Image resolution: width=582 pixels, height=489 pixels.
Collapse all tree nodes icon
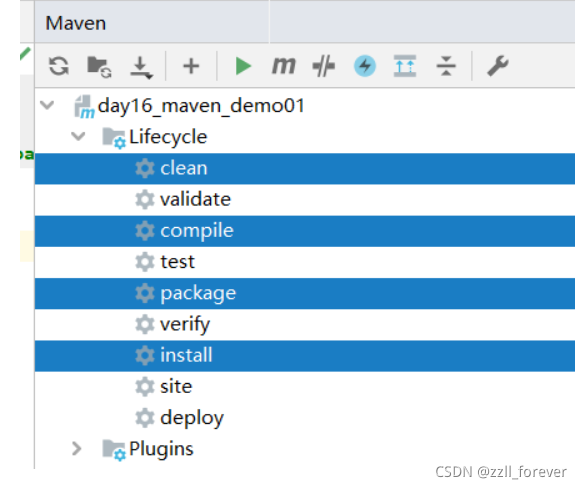(x=446, y=66)
